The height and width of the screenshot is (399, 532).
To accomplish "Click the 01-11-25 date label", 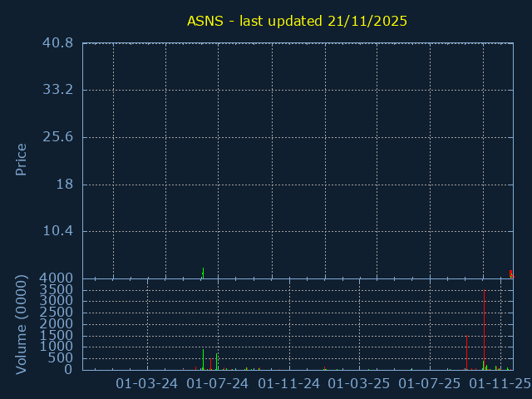I will (499, 383).
